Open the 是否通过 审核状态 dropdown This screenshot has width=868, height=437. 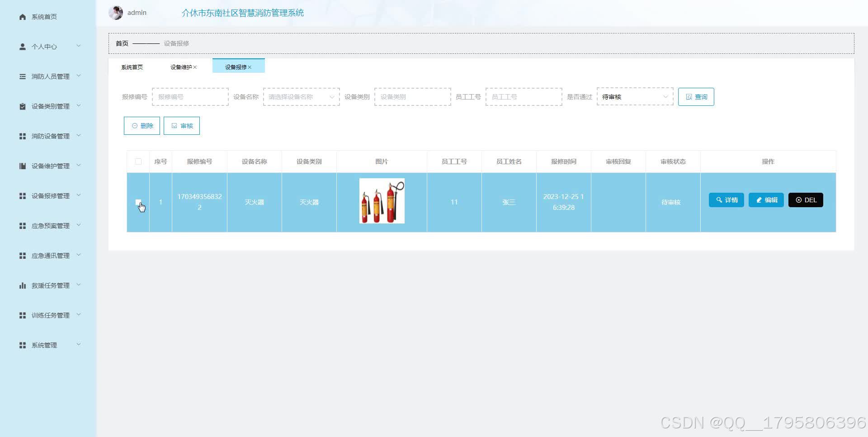(634, 96)
